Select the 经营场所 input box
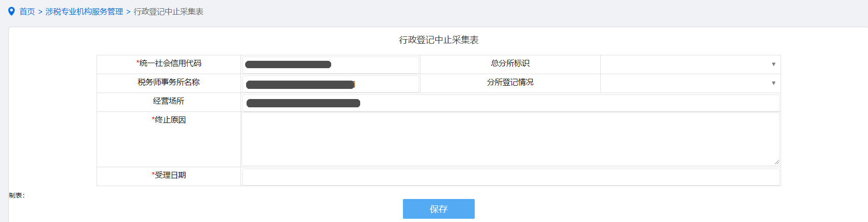 click(511, 103)
